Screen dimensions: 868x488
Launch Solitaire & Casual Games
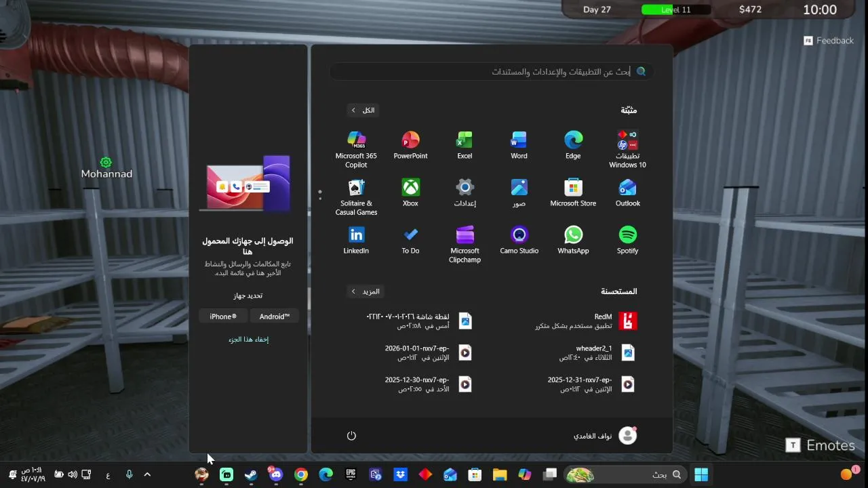pos(356,197)
